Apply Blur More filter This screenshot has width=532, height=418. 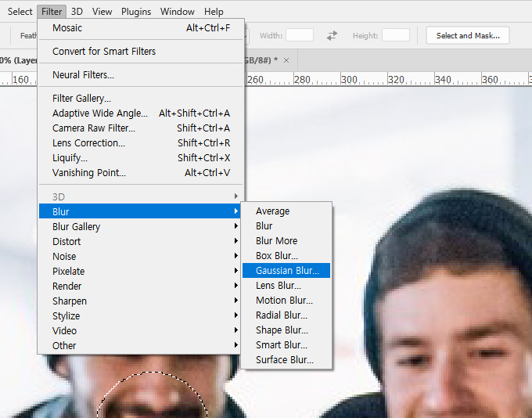286,241
